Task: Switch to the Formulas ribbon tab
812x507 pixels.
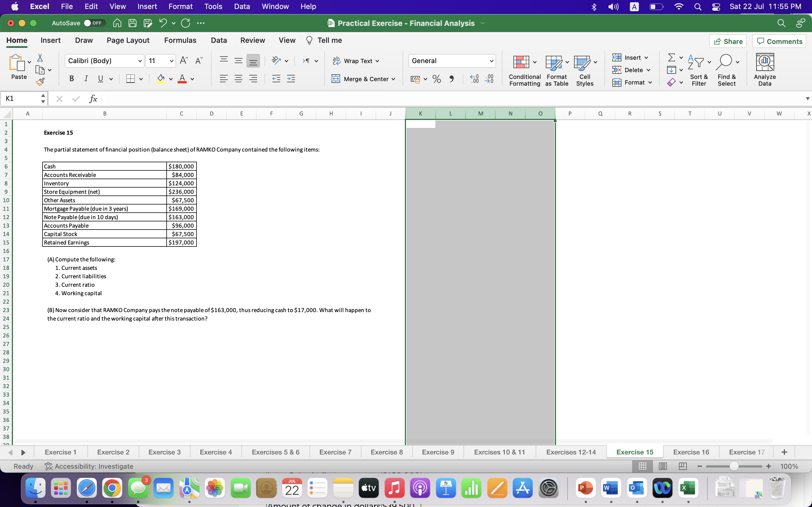Action: [x=180, y=40]
